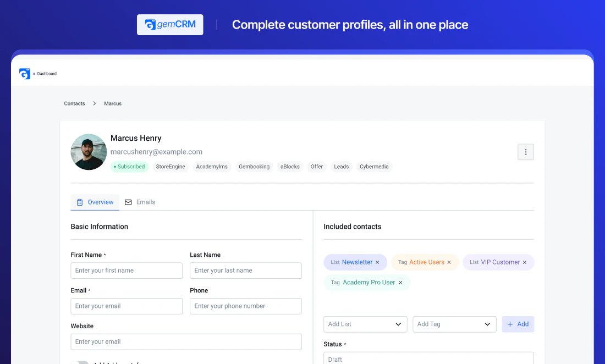Go back to Contacts breadcrumb

(74, 103)
